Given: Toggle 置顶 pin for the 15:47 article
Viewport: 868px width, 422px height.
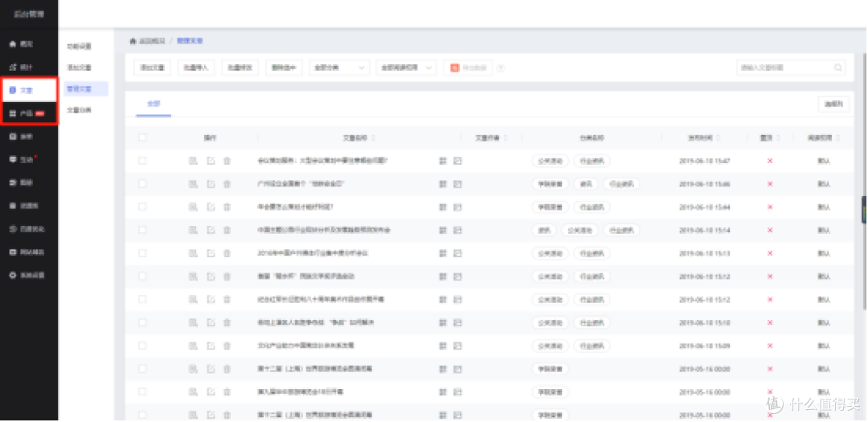Looking at the screenshot, I should pos(769,161).
